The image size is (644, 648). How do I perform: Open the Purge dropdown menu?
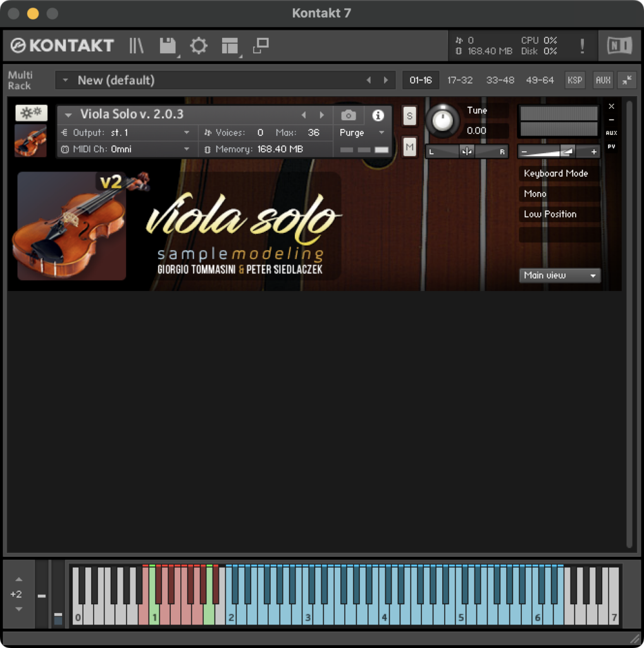[x=362, y=133]
